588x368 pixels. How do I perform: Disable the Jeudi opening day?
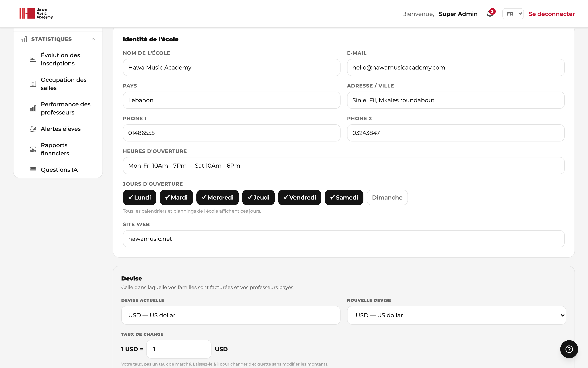point(258,197)
